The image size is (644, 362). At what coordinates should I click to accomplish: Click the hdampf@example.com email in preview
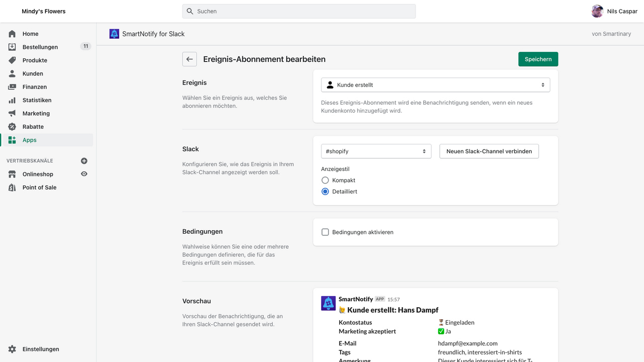pos(468,343)
